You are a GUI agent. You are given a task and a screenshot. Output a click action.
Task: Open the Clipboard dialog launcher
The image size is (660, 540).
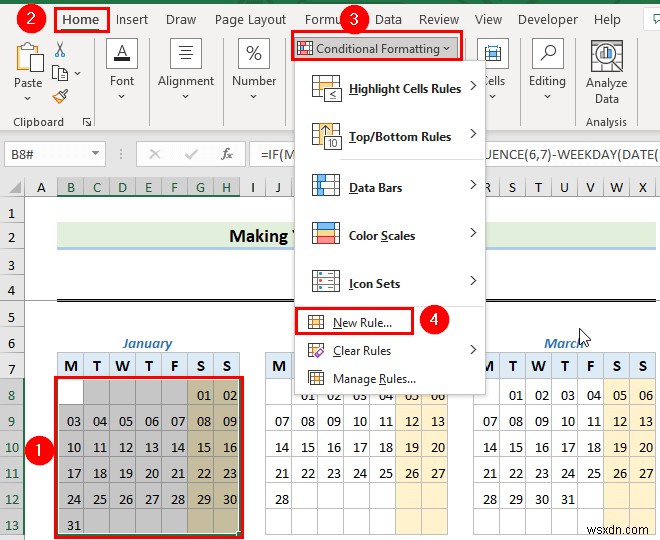click(x=87, y=122)
